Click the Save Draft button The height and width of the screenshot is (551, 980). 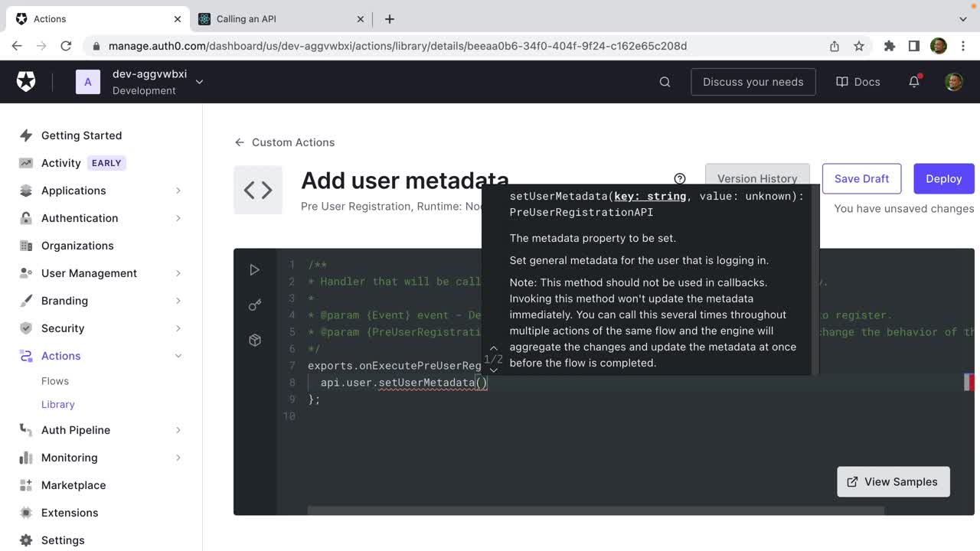861,178
